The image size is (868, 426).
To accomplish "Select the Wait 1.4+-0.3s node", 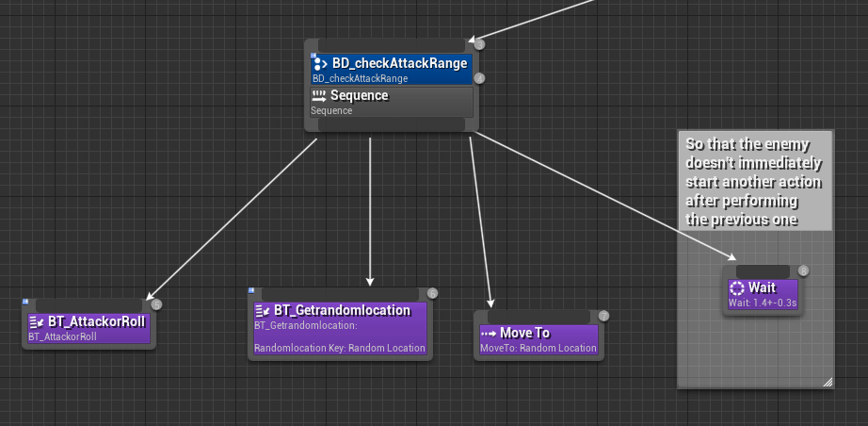I will (763, 294).
